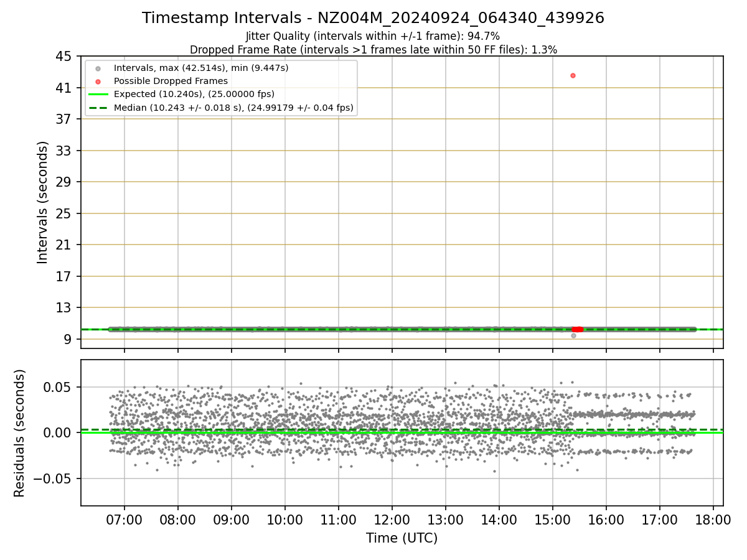Click legend entry 'Expected (10.240s), (25.00000 fps)'
The image size is (747, 560).
pyautogui.click(x=194, y=94)
